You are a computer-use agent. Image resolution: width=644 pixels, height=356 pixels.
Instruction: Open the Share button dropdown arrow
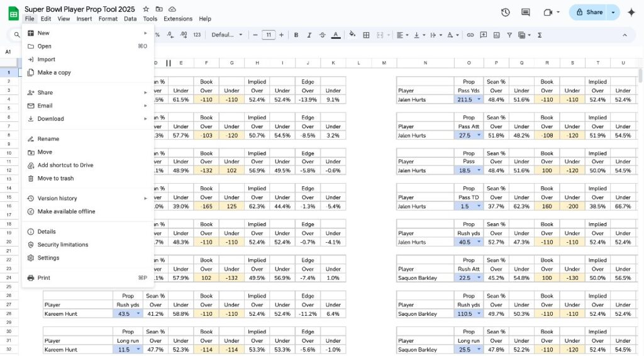coord(613,13)
